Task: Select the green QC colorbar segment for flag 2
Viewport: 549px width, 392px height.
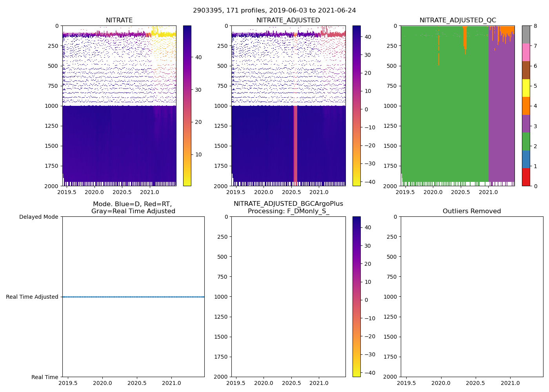Action: (526, 142)
